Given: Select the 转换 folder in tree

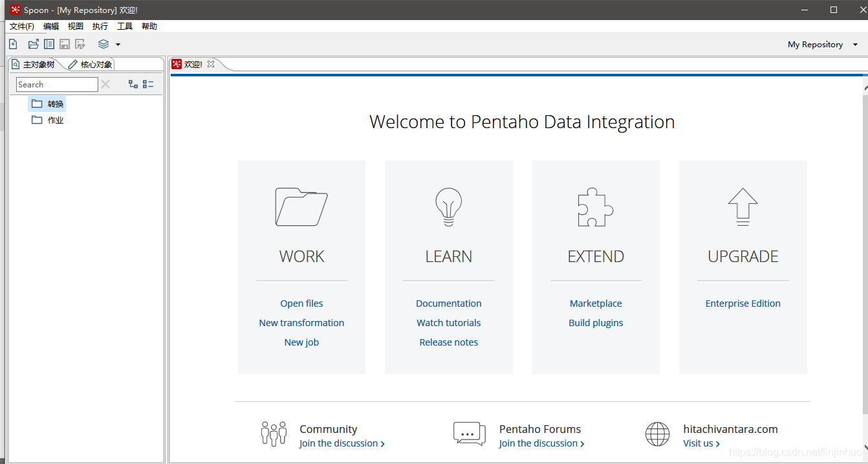Looking at the screenshot, I should pos(47,104).
